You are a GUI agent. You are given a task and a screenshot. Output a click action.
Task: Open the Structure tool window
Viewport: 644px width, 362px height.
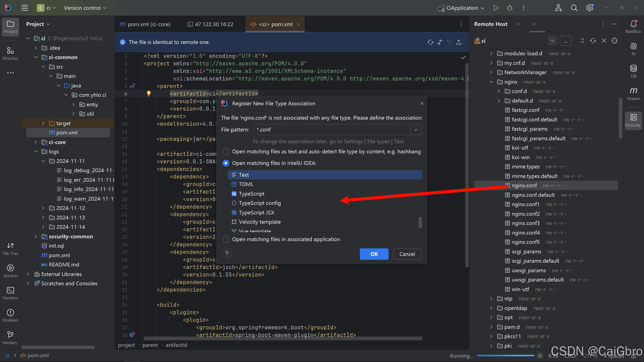pos(11,53)
